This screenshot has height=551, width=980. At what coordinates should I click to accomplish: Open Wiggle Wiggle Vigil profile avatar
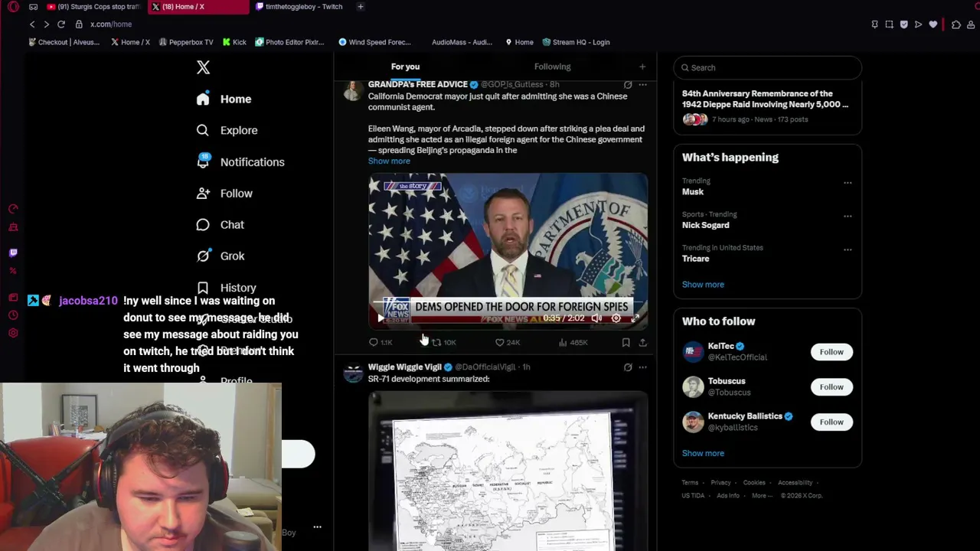(x=352, y=373)
